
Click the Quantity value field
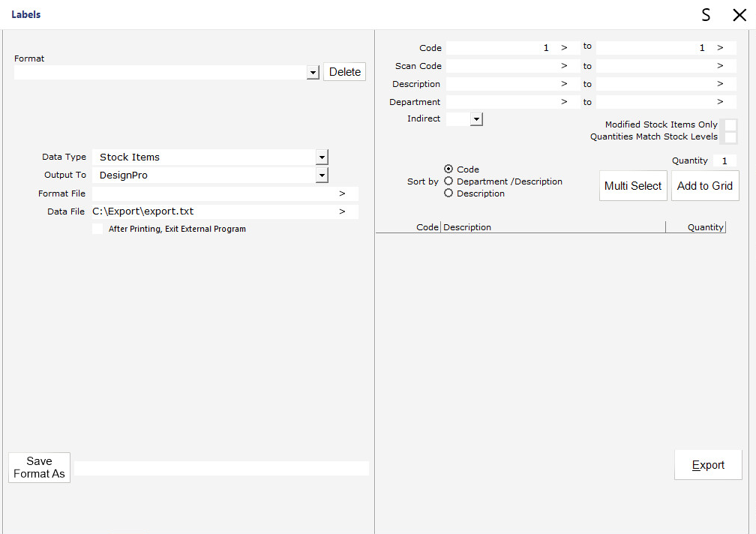(724, 161)
